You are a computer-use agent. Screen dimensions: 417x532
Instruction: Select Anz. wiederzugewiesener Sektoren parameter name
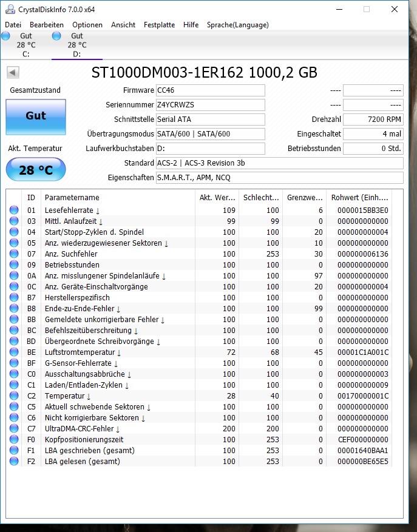tap(106, 243)
